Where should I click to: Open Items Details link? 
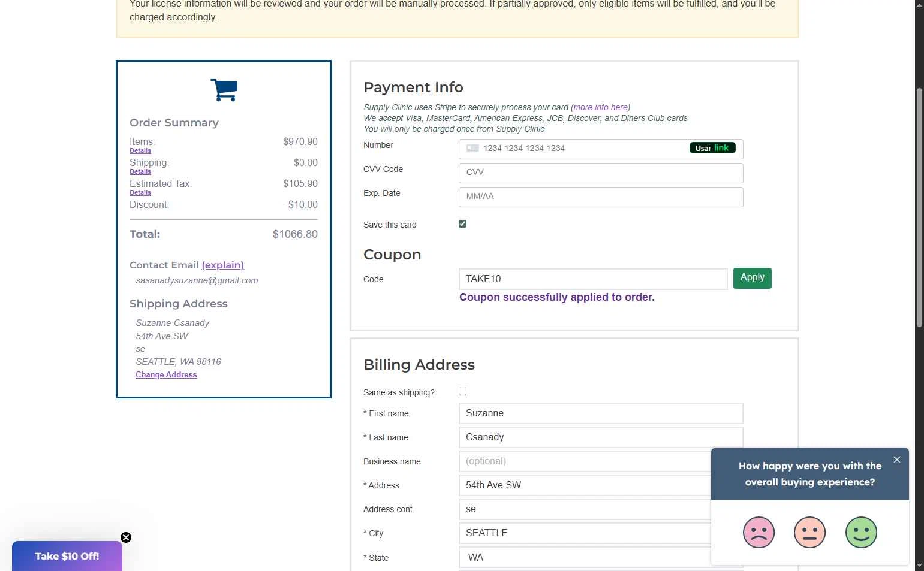tap(140, 150)
